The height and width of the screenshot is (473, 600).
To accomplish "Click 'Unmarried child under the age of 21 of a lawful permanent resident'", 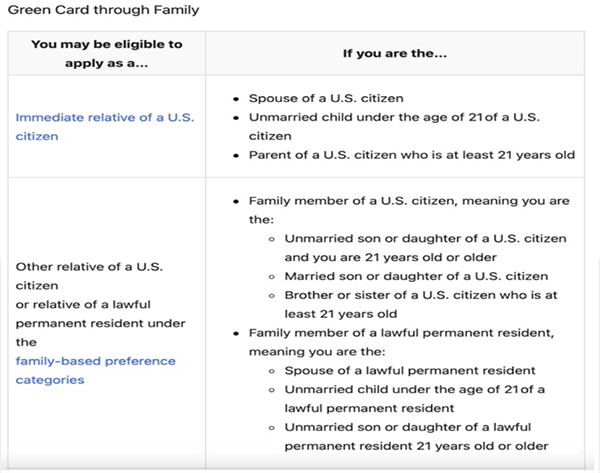I will [414, 399].
